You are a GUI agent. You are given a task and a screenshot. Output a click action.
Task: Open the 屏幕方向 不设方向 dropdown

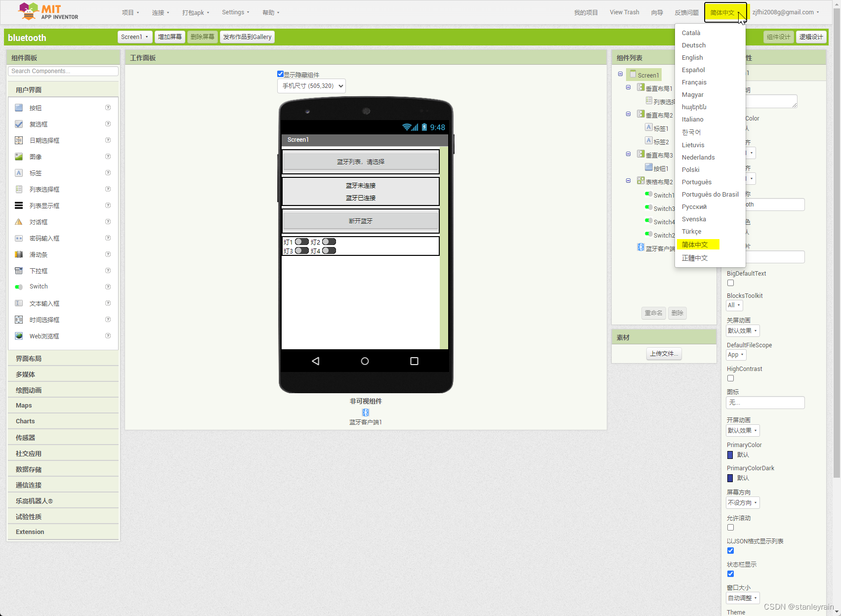point(742,502)
